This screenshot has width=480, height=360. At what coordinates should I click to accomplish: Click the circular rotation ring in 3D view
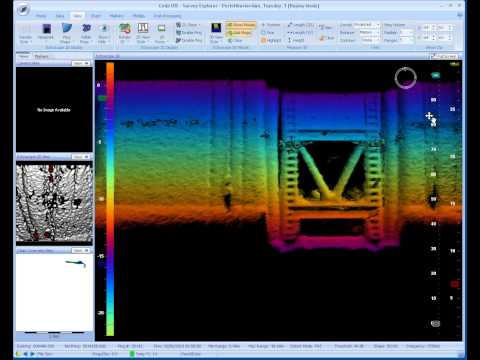click(406, 78)
